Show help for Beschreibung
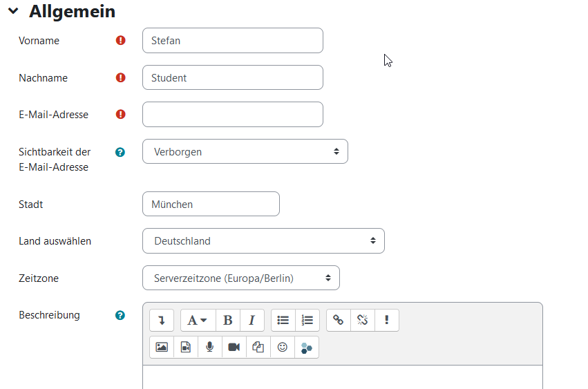The width and height of the screenshot is (588, 389). click(120, 315)
